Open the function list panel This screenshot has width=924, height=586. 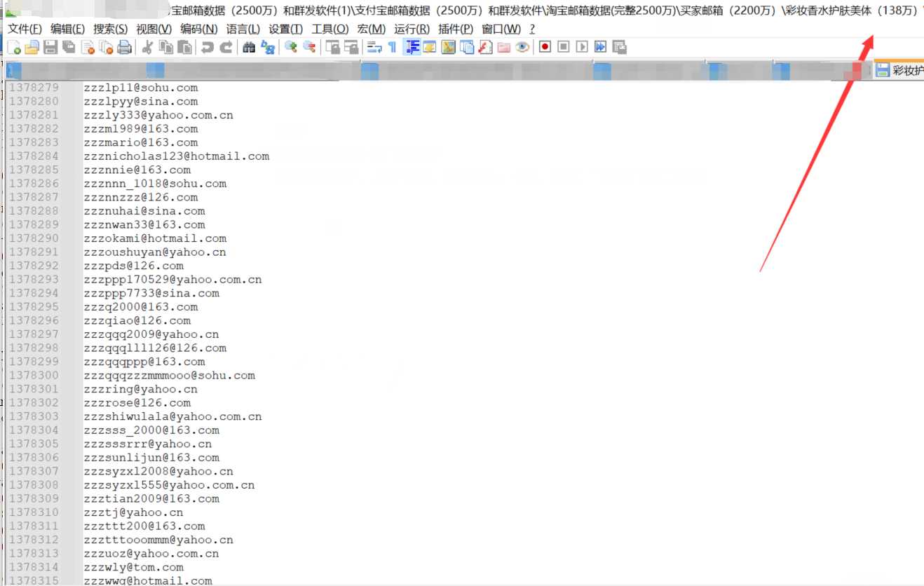(485, 47)
